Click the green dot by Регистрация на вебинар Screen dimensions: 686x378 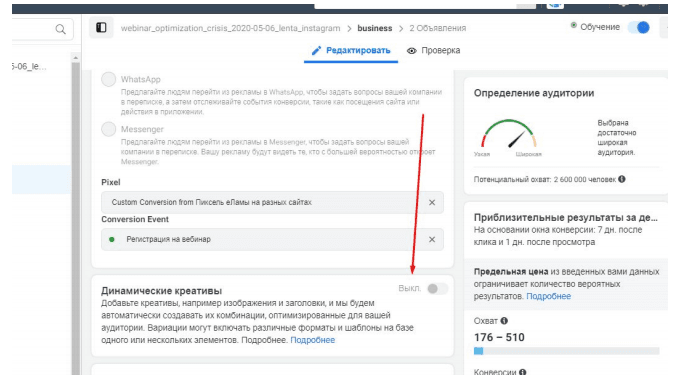tap(112, 239)
